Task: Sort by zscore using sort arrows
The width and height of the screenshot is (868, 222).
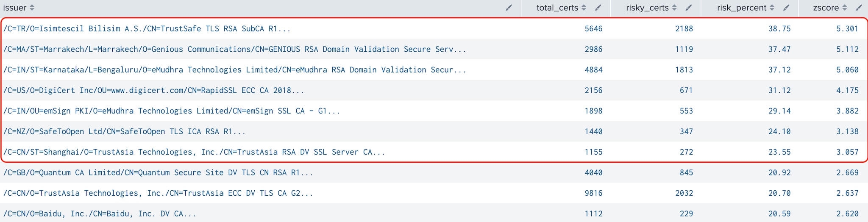Action: pos(845,8)
